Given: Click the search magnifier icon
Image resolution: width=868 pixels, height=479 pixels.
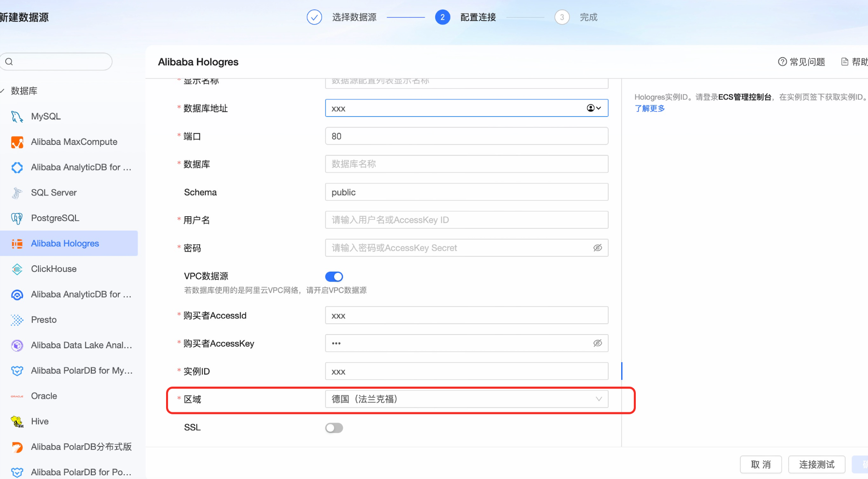Looking at the screenshot, I should point(9,61).
